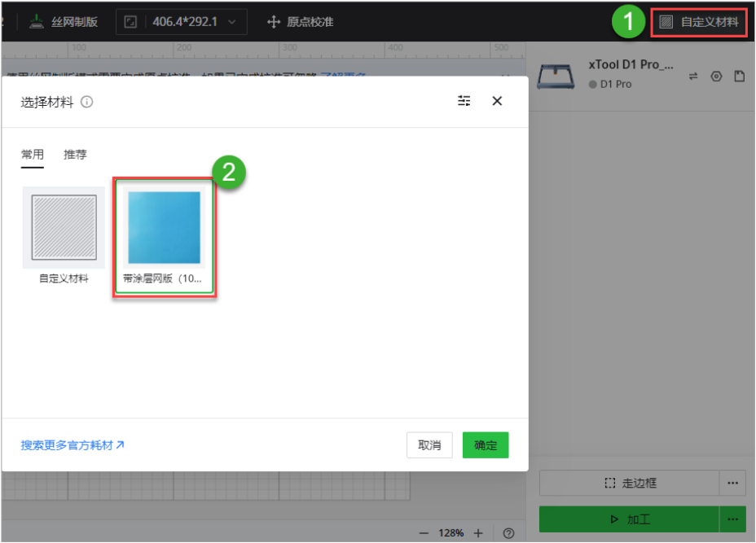
Task: Expand the 406.4*292.1 size dropdown
Action: [x=182, y=22]
